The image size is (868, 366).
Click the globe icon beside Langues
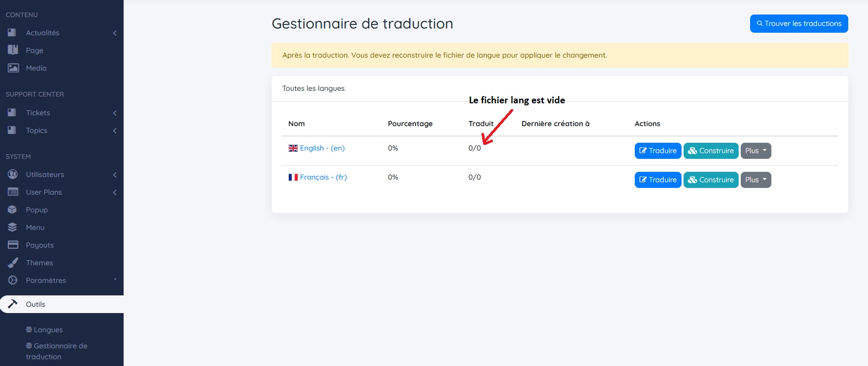tap(29, 330)
